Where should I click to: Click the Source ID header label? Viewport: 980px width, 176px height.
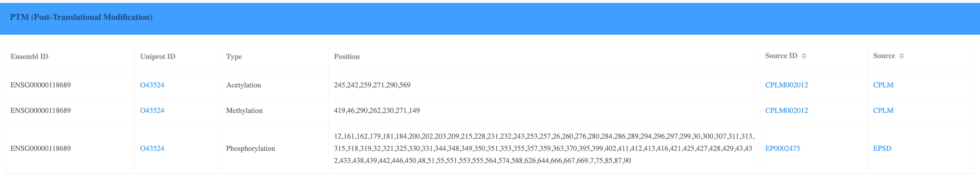(781, 56)
